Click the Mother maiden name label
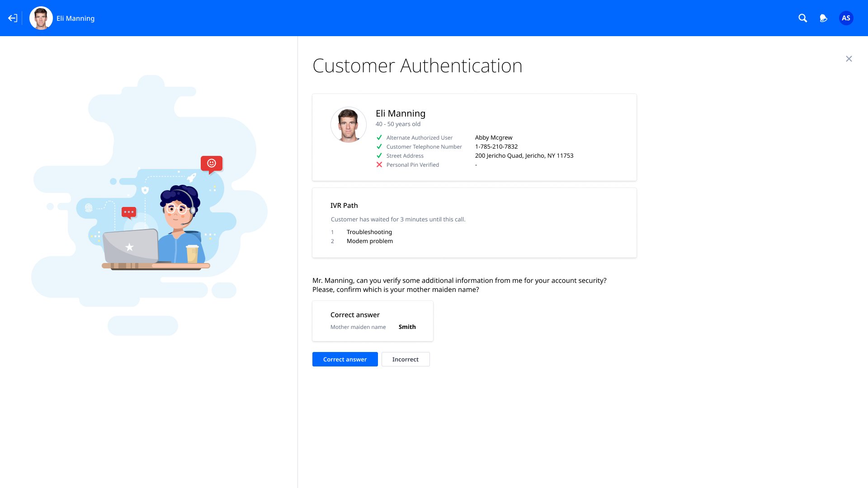 point(358,327)
